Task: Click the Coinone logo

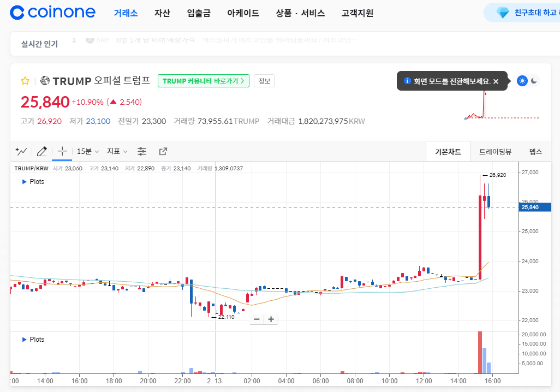Action: [x=53, y=13]
